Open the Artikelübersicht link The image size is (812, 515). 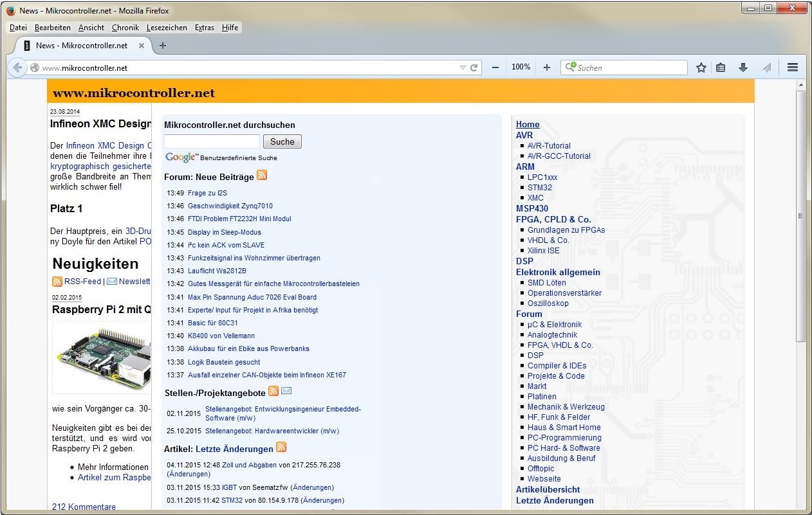(548, 489)
